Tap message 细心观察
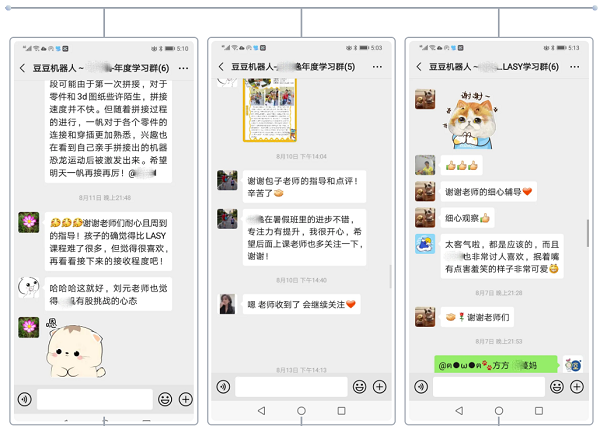This screenshot has height=426, width=600. pyautogui.click(x=467, y=218)
